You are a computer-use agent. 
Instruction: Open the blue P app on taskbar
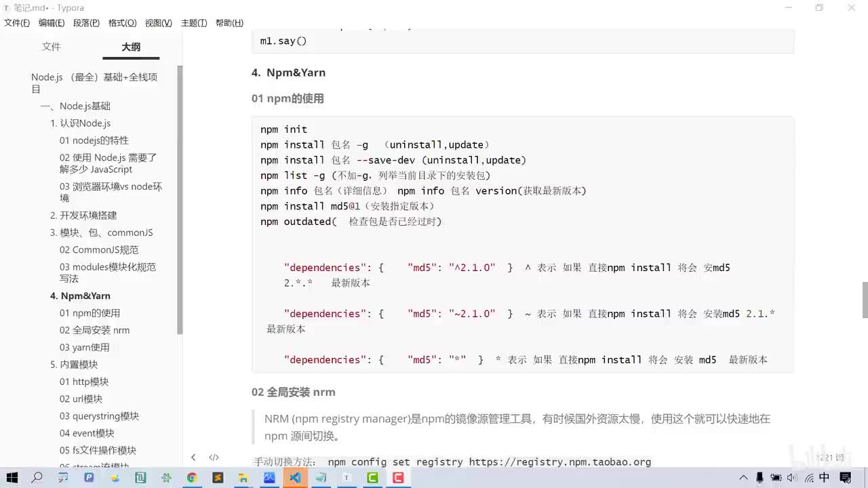click(x=89, y=478)
